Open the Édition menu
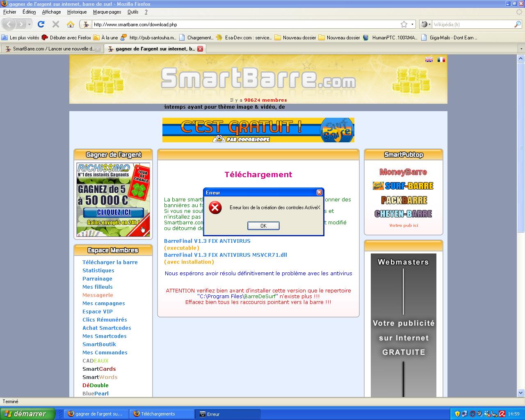 click(29, 12)
